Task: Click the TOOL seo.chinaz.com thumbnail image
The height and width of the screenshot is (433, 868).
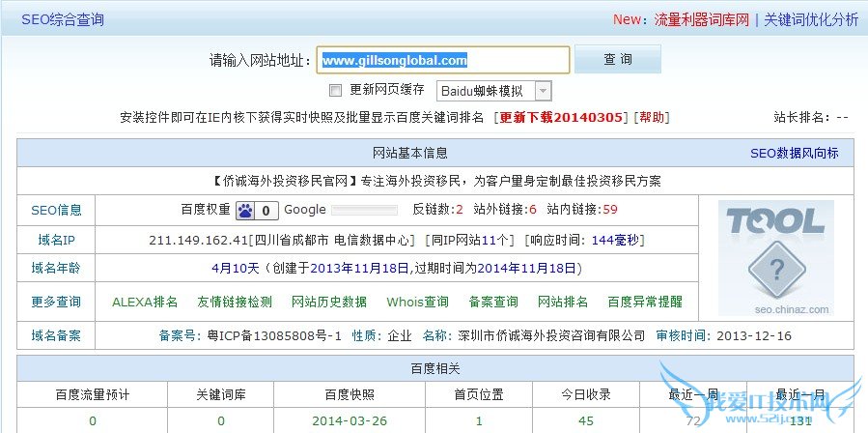Action: (x=776, y=258)
